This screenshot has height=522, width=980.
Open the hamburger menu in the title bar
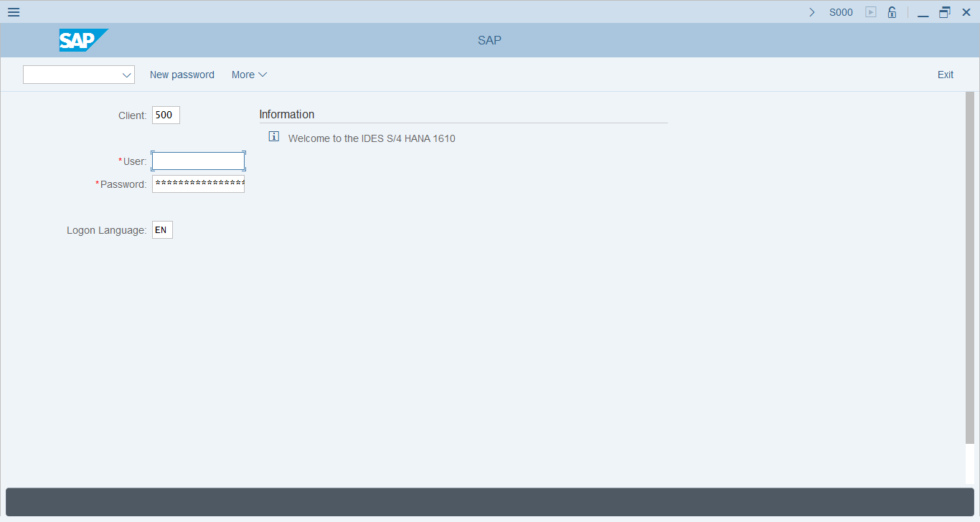(x=13, y=12)
